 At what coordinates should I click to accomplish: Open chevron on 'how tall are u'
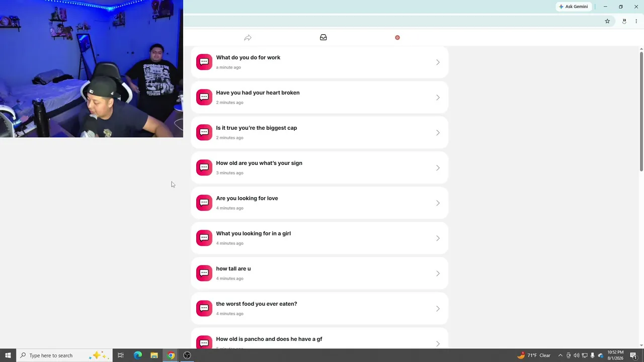tap(438, 274)
